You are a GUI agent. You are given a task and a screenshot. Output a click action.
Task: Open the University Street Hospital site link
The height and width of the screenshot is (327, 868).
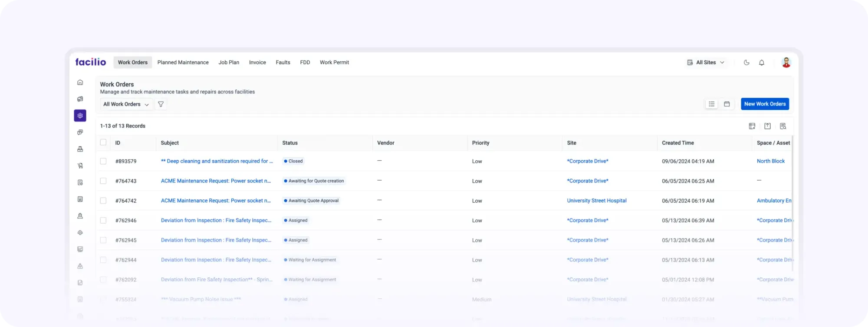coord(596,201)
